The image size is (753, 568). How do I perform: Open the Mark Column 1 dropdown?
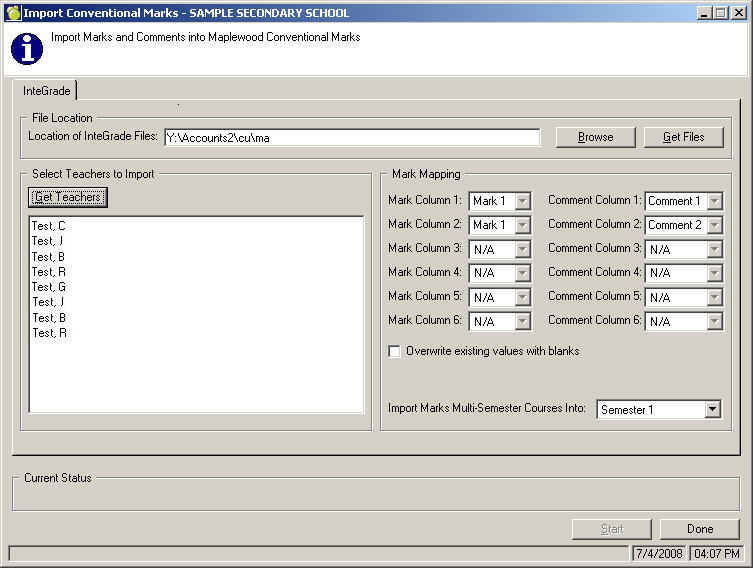[x=523, y=201]
